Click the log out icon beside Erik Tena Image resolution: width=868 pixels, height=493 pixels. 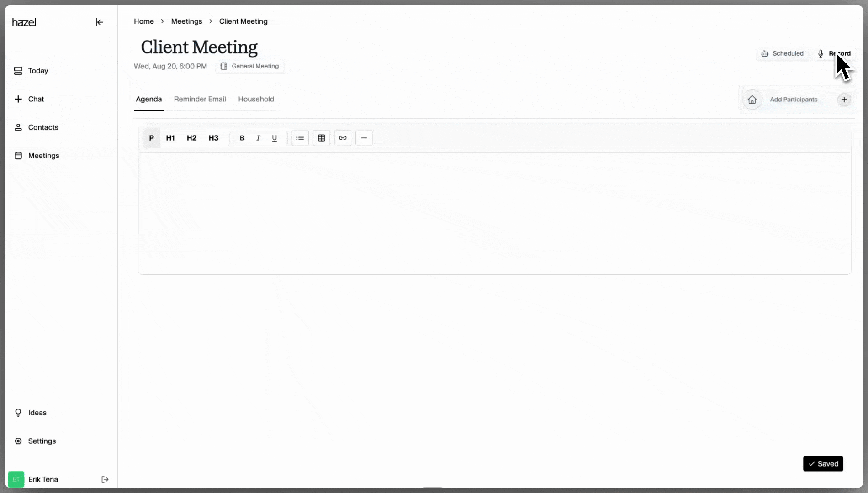click(105, 479)
